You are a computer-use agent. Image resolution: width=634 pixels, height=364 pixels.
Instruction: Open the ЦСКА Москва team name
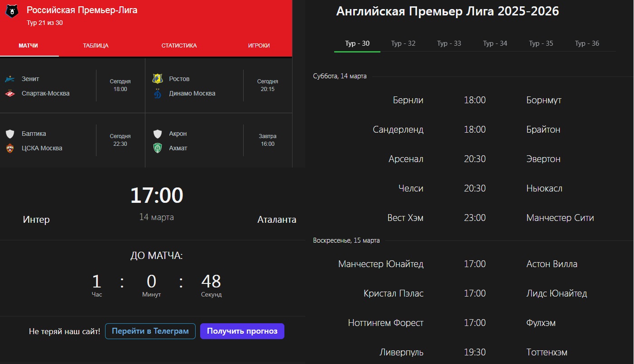42,148
